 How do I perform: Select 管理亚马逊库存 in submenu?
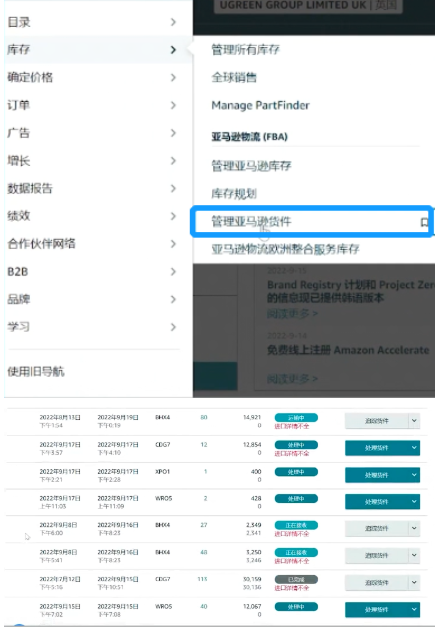(251, 166)
